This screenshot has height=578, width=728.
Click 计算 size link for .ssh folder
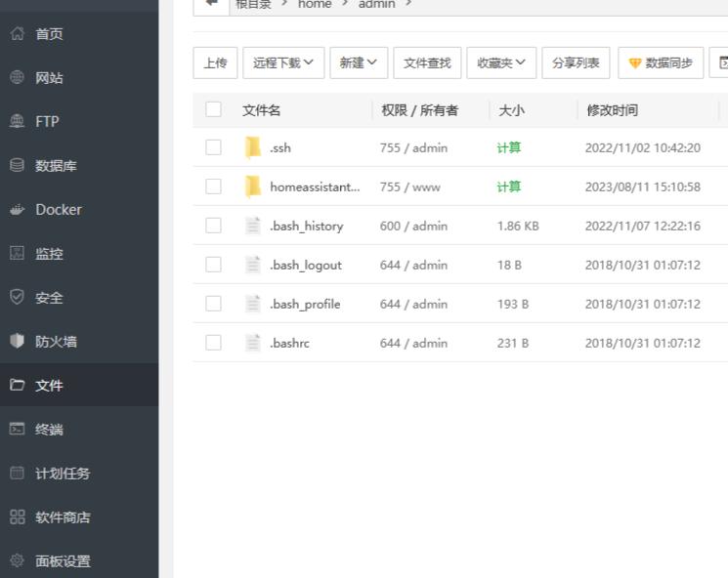[x=509, y=147]
